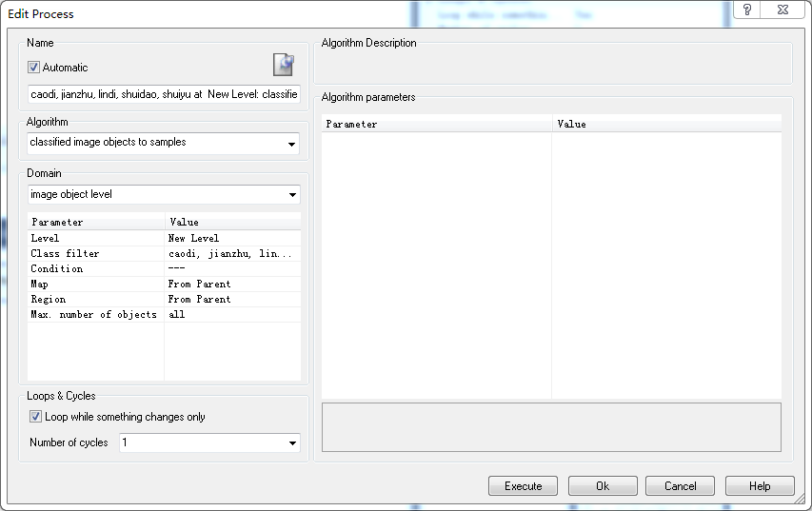
Task: Confirm with the Ok button
Action: (x=603, y=485)
